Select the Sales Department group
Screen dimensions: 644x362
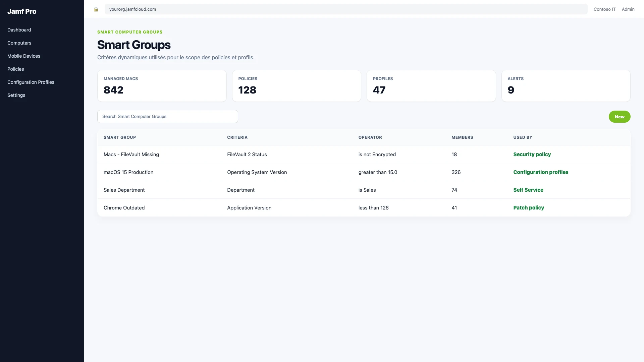pyautogui.click(x=124, y=190)
